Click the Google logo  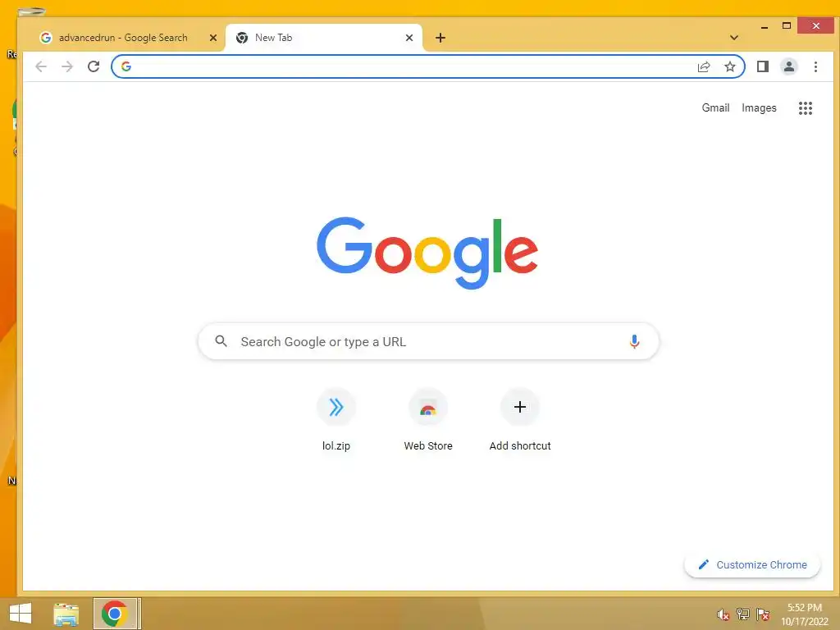click(427, 253)
